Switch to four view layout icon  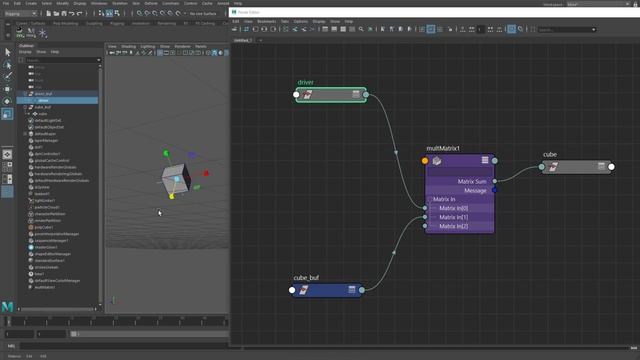coord(7,167)
